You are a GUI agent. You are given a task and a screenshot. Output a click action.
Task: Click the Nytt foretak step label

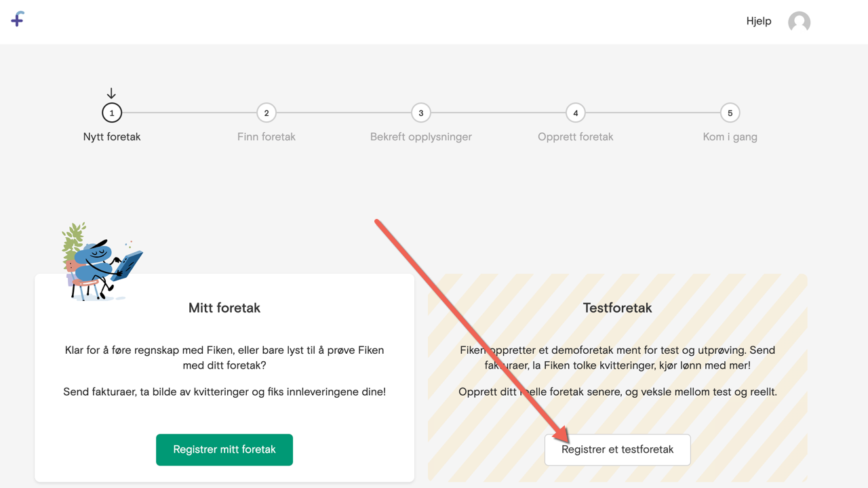point(112,137)
